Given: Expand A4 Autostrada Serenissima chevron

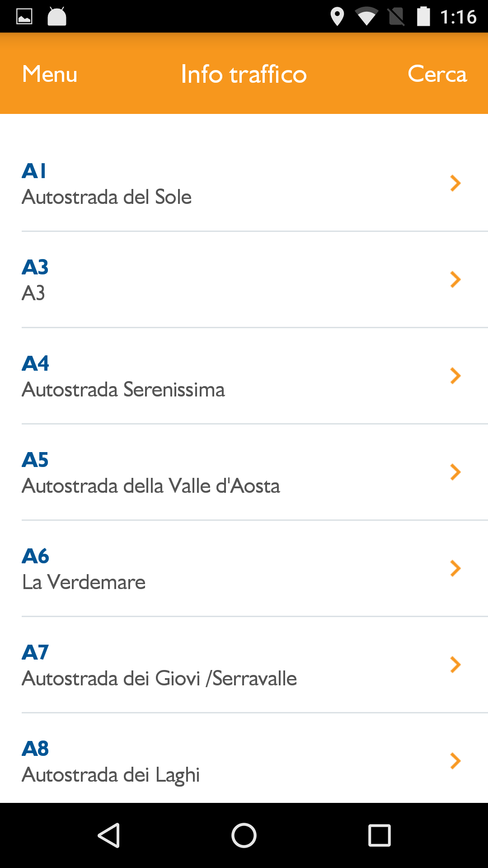Looking at the screenshot, I should point(455,376).
